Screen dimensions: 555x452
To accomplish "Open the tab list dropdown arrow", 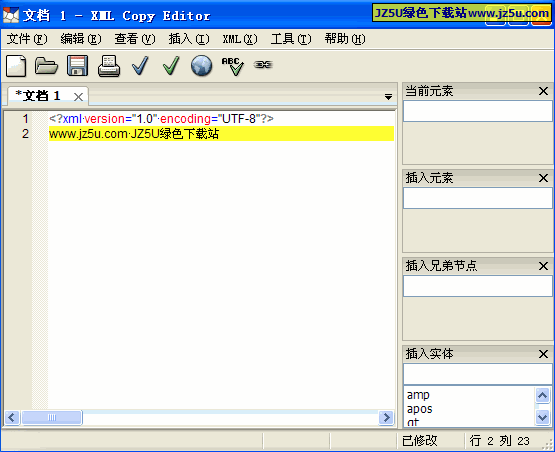I will (388, 97).
